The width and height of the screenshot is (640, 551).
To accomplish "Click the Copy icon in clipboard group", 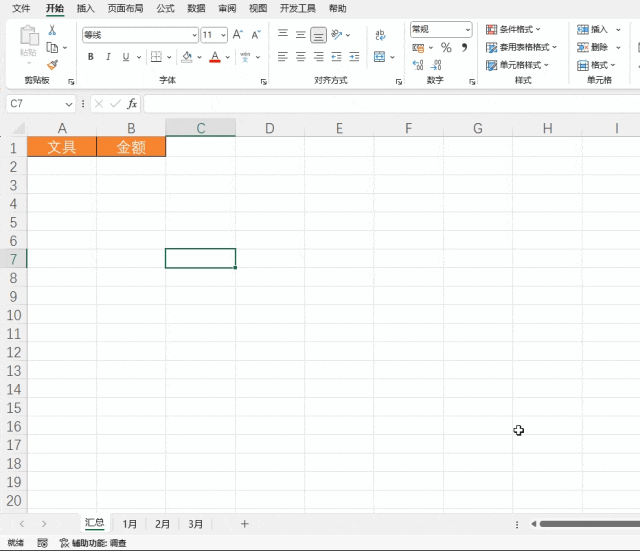I will click(x=52, y=47).
